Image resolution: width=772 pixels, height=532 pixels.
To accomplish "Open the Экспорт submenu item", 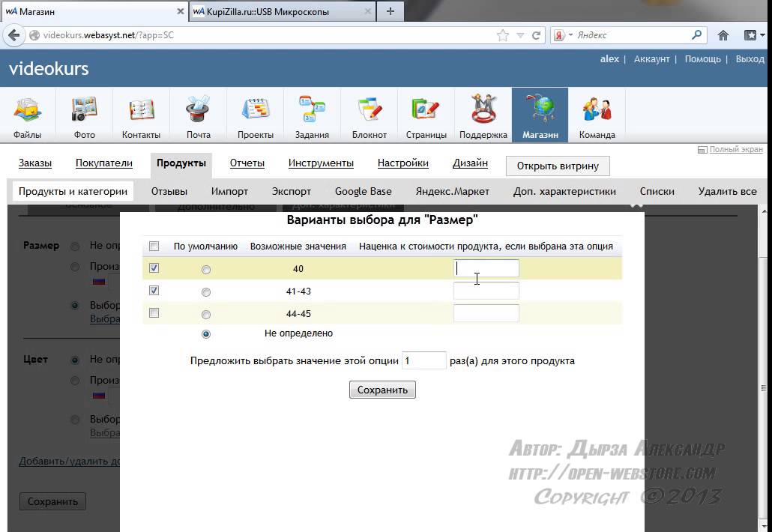I will click(x=292, y=191).
